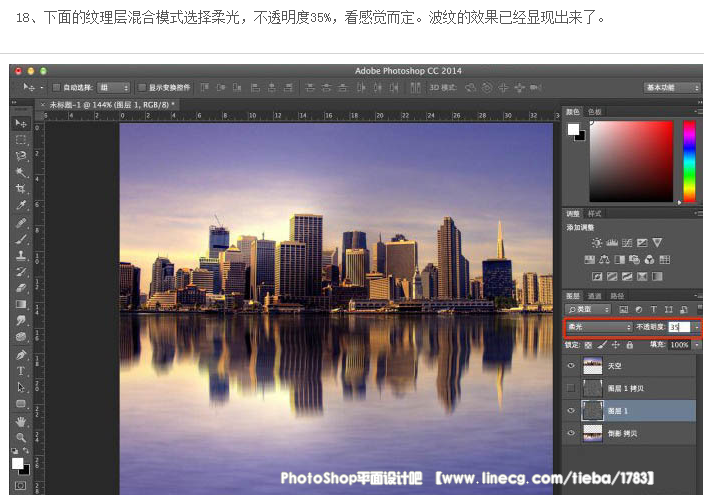Select the Crop tool
This screenshot has width=704, height=495.
pyautogui.click(x=21, y=189)
